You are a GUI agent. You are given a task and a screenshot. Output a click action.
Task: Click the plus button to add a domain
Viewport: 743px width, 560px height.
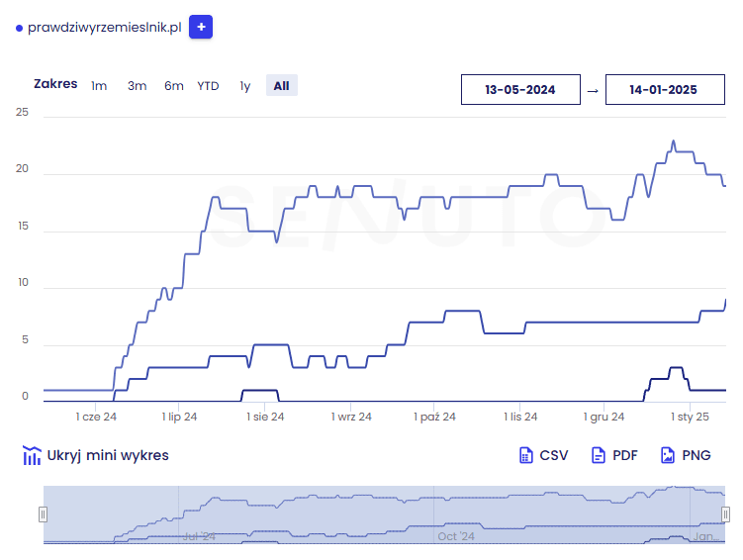click(201, 27)
